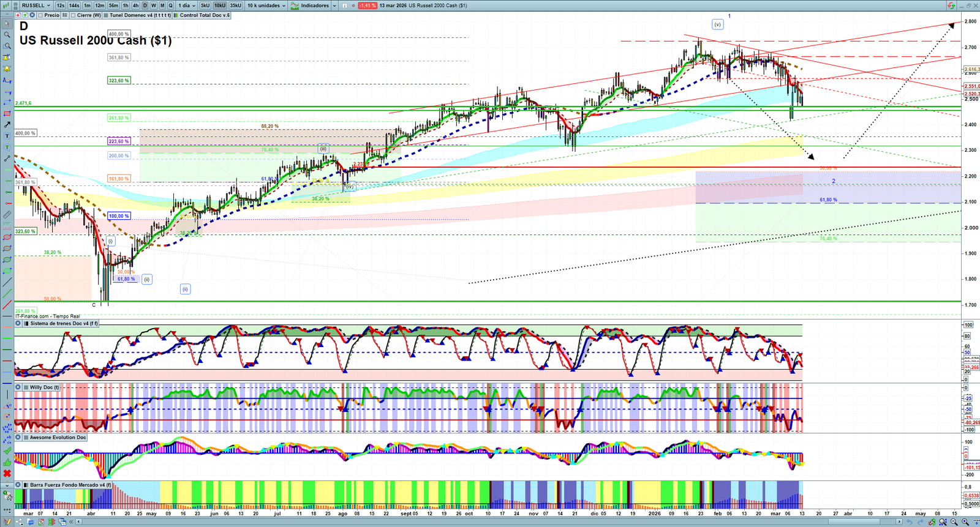Activate the text bubble comment tool
The width and height of the screenshot is (980, 527).
(x=7, y=148)
